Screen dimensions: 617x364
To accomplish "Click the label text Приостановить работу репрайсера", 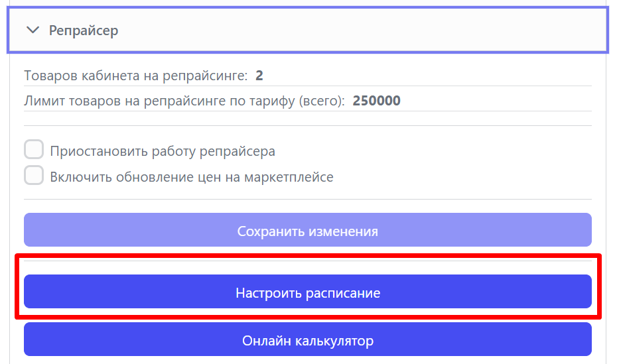I will (163, 151).
